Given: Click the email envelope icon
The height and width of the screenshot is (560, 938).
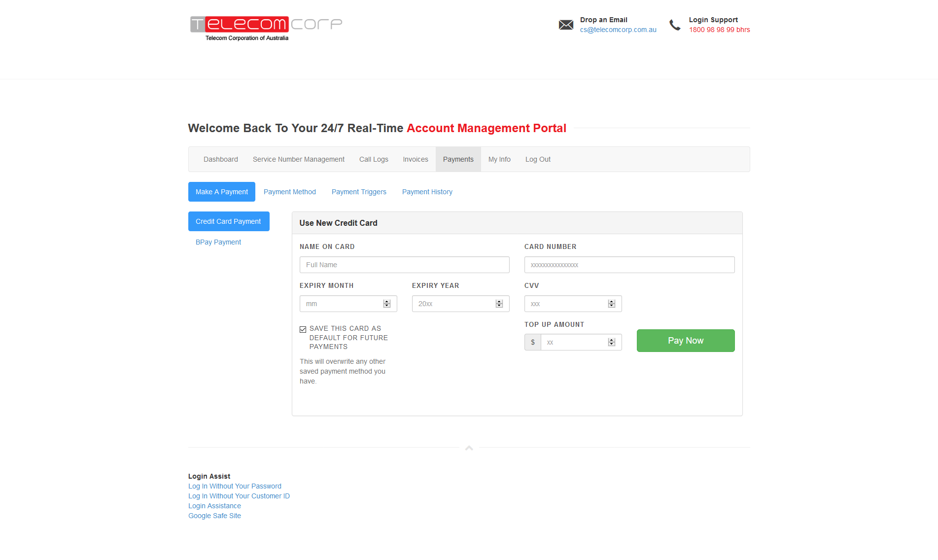Looking at the screenshot, I should [566, 25].
